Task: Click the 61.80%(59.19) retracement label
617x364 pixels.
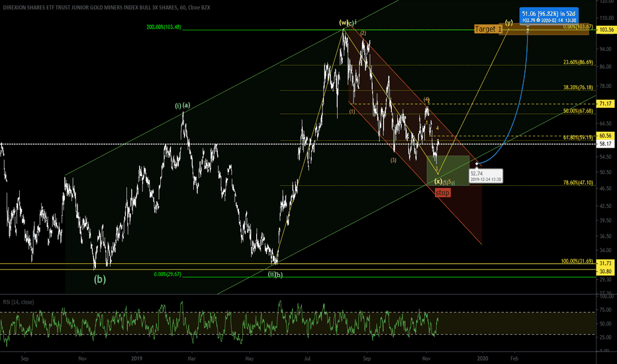Action: [578, 138]
